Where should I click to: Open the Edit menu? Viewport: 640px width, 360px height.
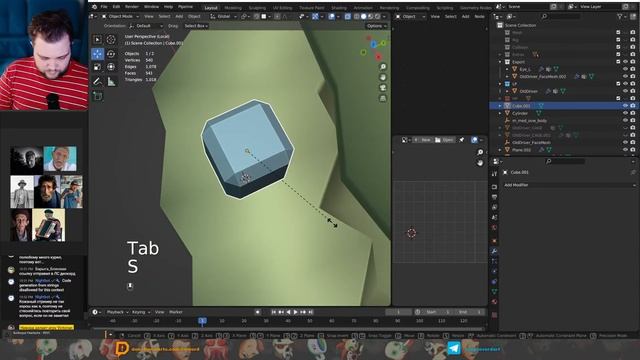coord(116,7)
